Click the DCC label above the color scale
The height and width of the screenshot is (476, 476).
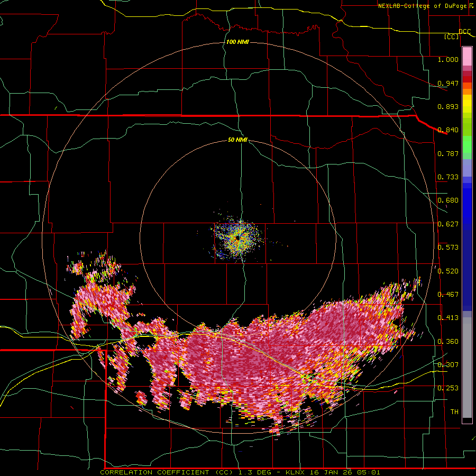[464, 32]
